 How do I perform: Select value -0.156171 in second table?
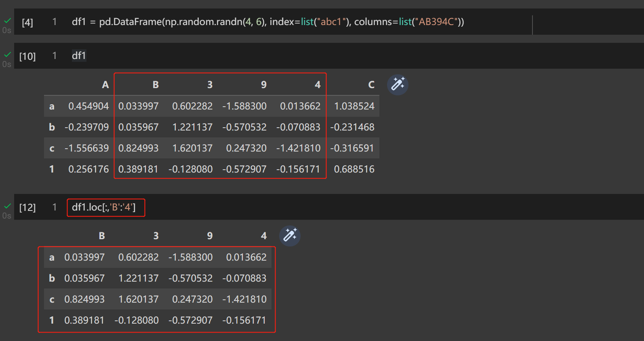tap(244, 320)
